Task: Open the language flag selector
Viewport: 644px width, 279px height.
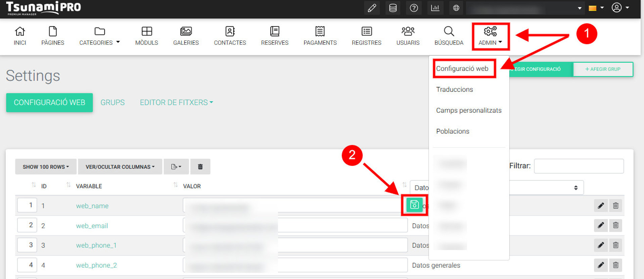Action: (596, 8)
